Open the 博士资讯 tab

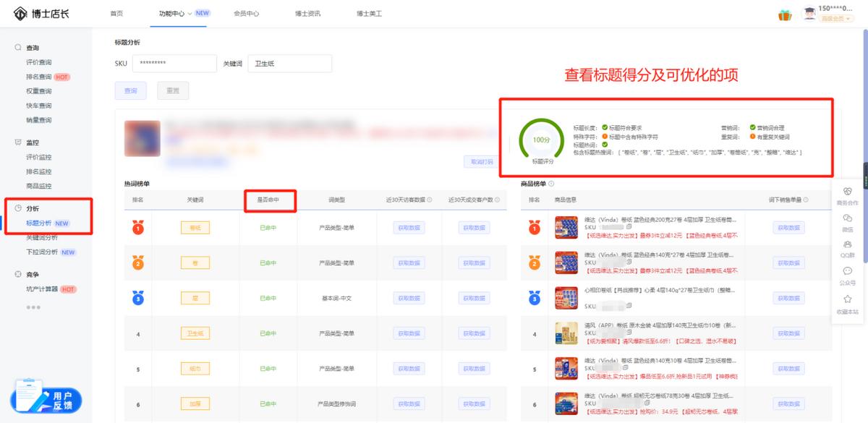coord(307,14)
